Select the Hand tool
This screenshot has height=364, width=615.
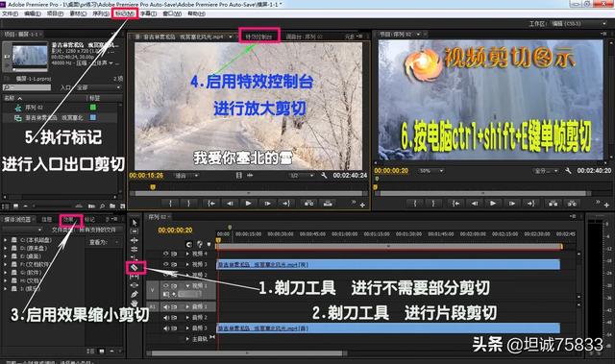point(135,303)
